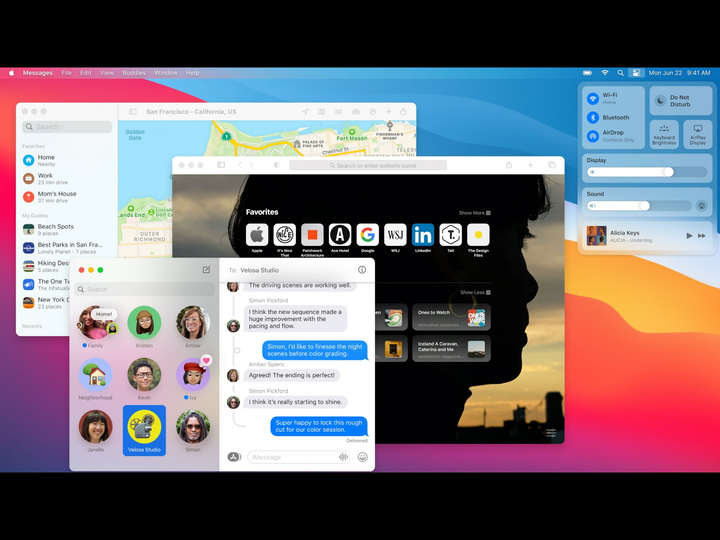720x540 pixels.
Task: Click the Control Center icon in menu bar
Action: [x=636, y=73]
